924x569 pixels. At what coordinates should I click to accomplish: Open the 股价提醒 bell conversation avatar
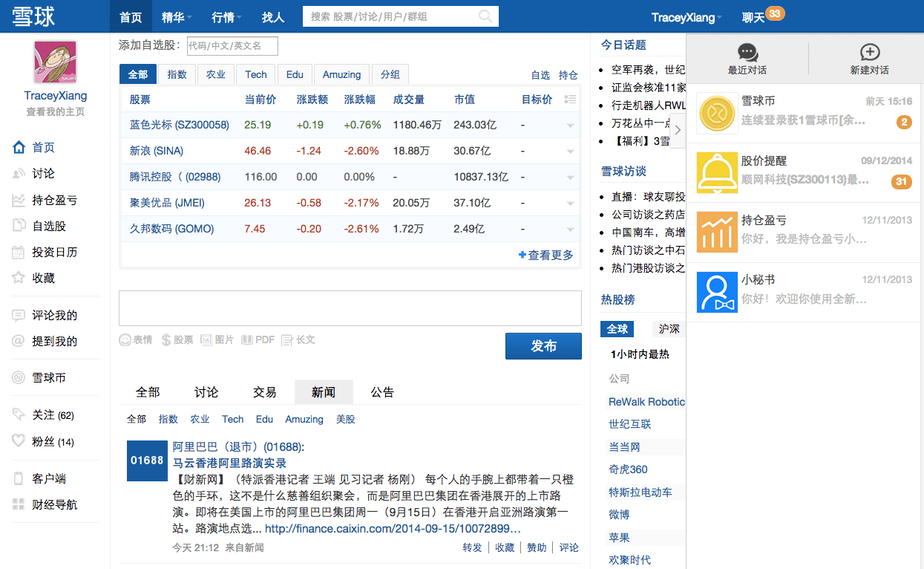tap(717, 172)
